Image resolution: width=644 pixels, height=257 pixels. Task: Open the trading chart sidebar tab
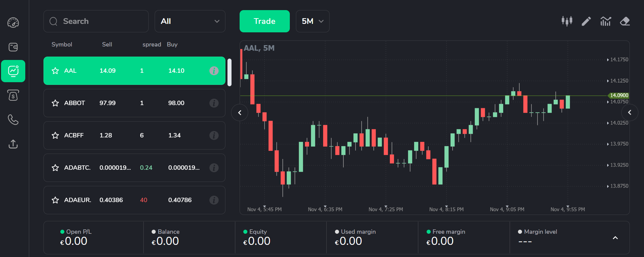coord(13,71)
